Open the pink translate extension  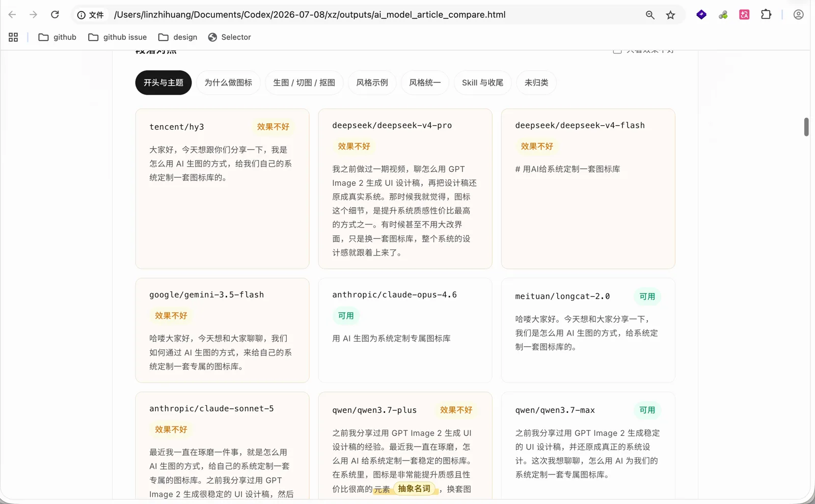click(x=744, y=15)
